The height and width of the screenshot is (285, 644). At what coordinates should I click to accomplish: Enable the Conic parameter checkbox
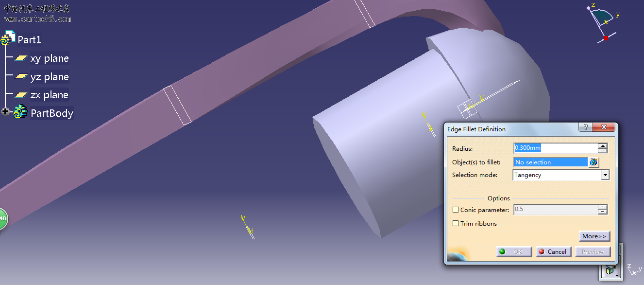[456, 210]
